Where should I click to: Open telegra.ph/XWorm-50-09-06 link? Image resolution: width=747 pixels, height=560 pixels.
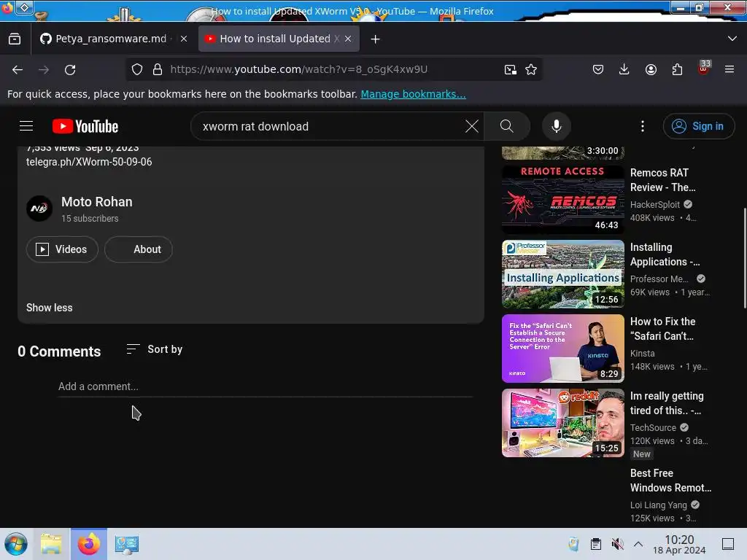point(89,162)
